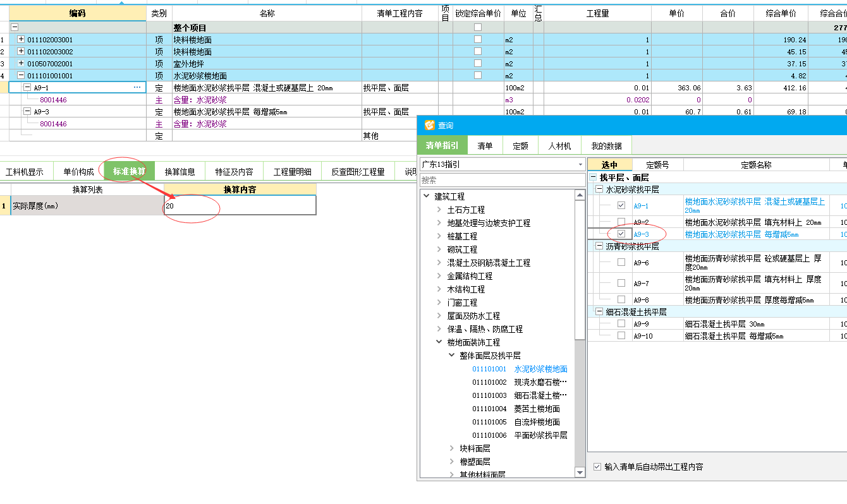Tick 锁定综合单价 checkbox for 整个项目

(478, 27)
